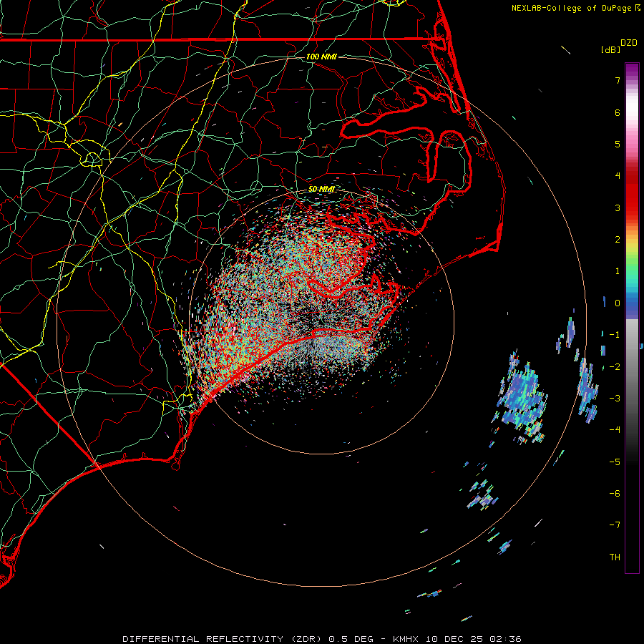Screen dimensions: 644x644
Task: Click the 0.5 DEG elevation text in the caption
Action: pos(351,639)
